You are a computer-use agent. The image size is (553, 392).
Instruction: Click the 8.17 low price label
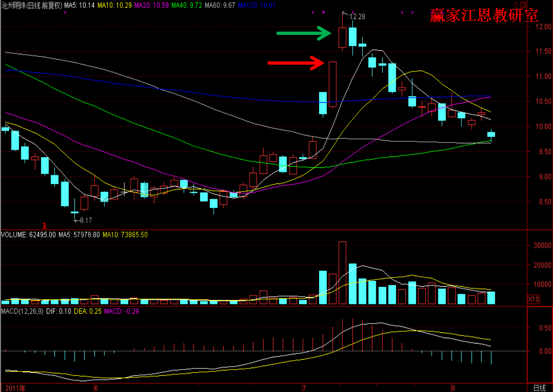pos(84,220)
